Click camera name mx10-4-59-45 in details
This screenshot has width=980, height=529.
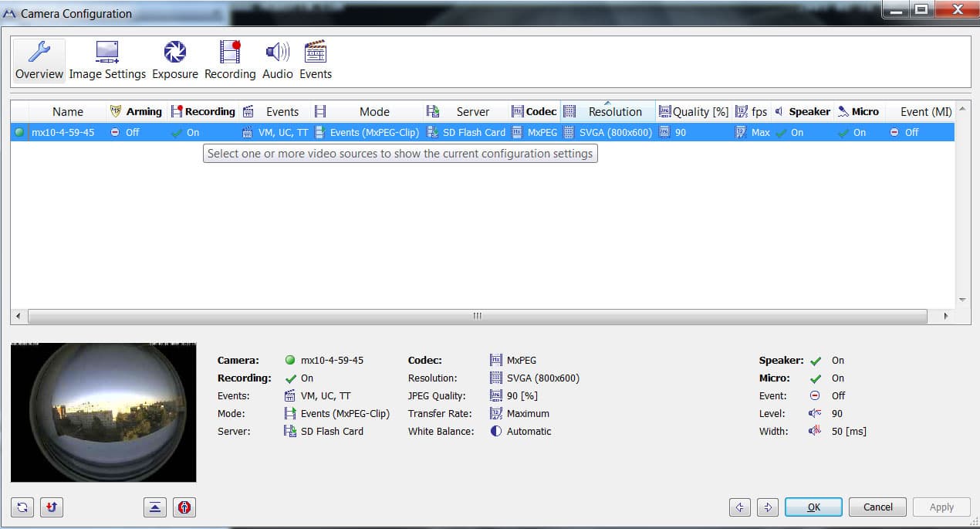pos(332,360)
